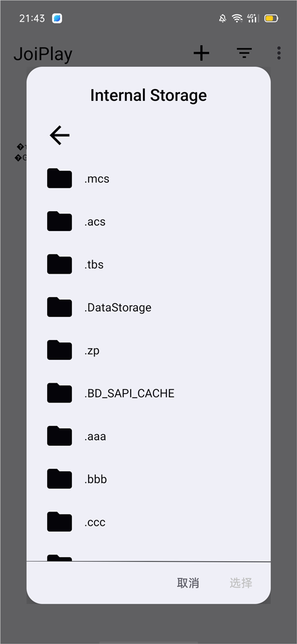Tap the battery indicator in status bar
This screenshot has width=297, height=644.
pos(271,18)
